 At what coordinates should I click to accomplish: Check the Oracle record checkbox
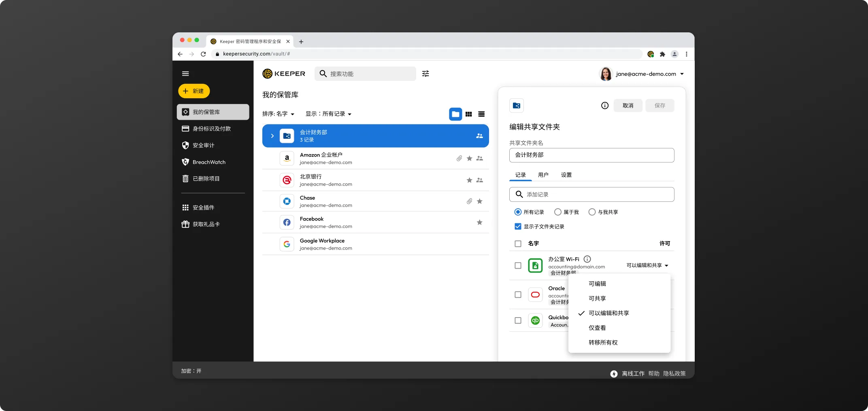coord(518,294)
